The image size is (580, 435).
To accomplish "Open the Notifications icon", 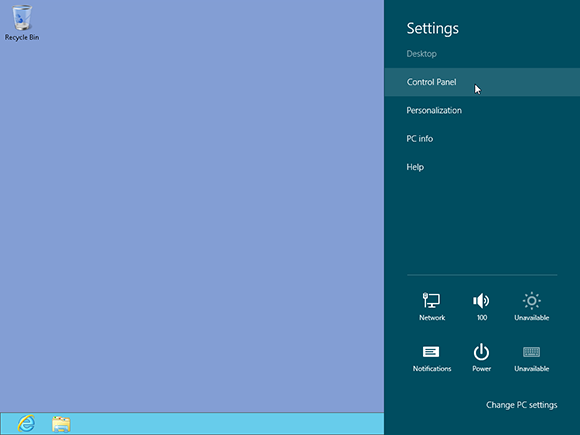I will (431, 351).
